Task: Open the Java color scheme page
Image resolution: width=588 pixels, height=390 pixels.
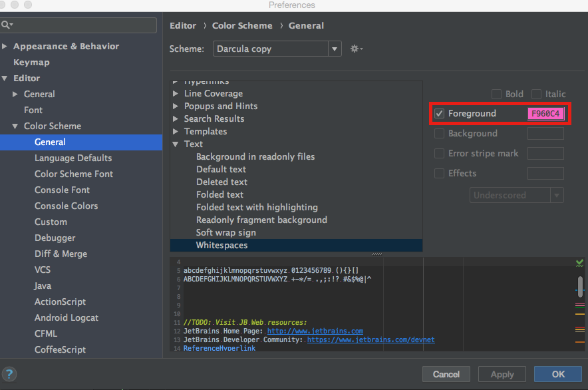Action: tap(43, 286)
